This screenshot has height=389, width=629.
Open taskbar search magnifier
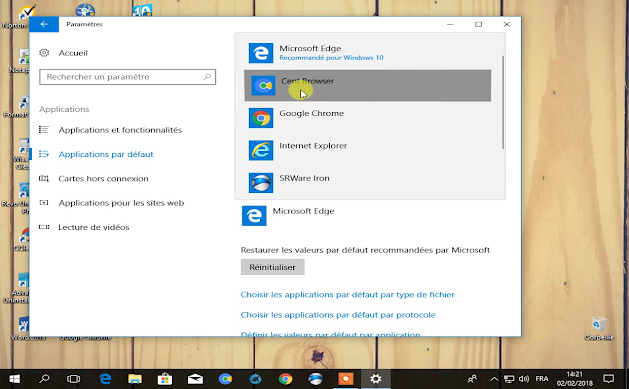click(44, 379)
